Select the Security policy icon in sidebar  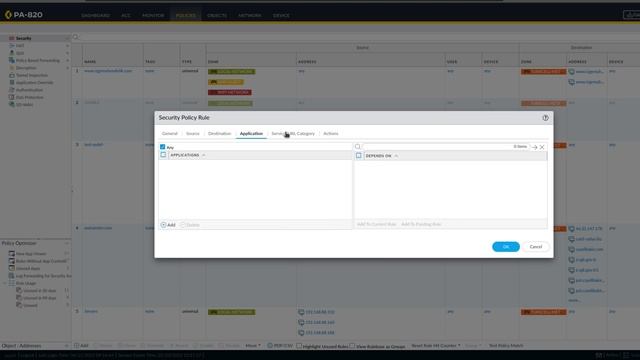pos(11,38)
